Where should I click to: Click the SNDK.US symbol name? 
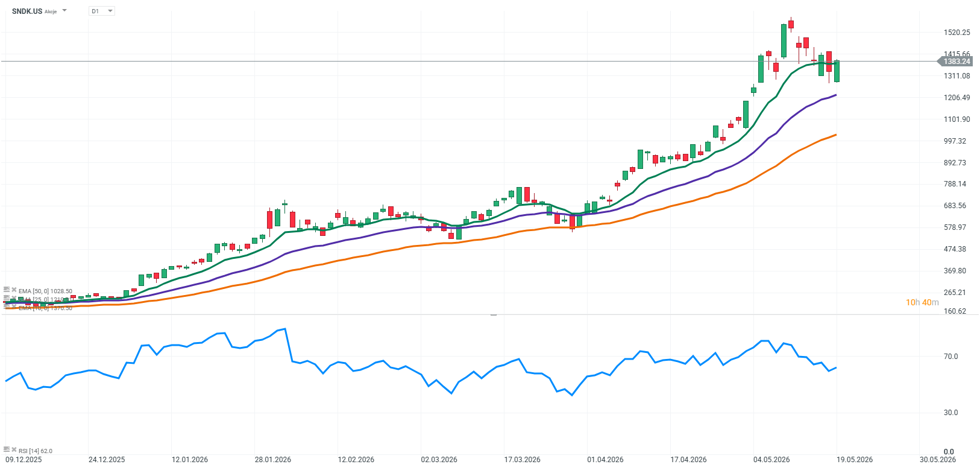[27, 11]
